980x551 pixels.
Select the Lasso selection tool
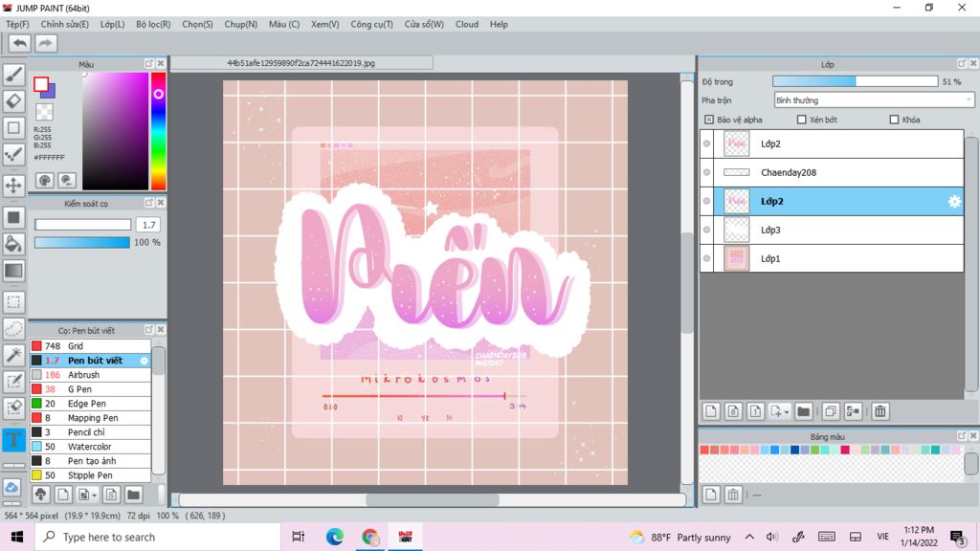13,329
